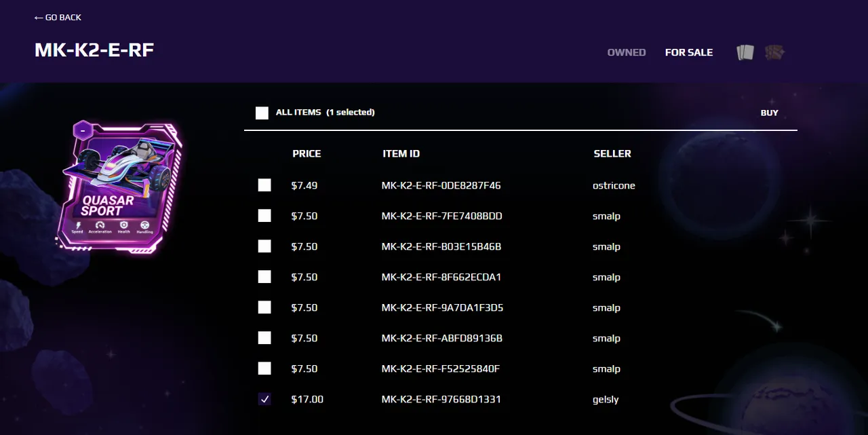Viewport: 868px width, 435px height.
Task: Open the card stack view icon
Action: point(745,52)
